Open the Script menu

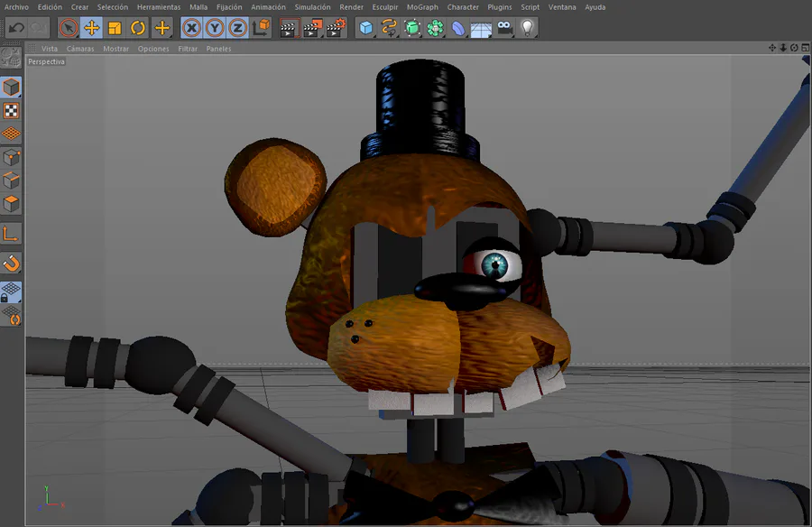click(x=530, y=7)
